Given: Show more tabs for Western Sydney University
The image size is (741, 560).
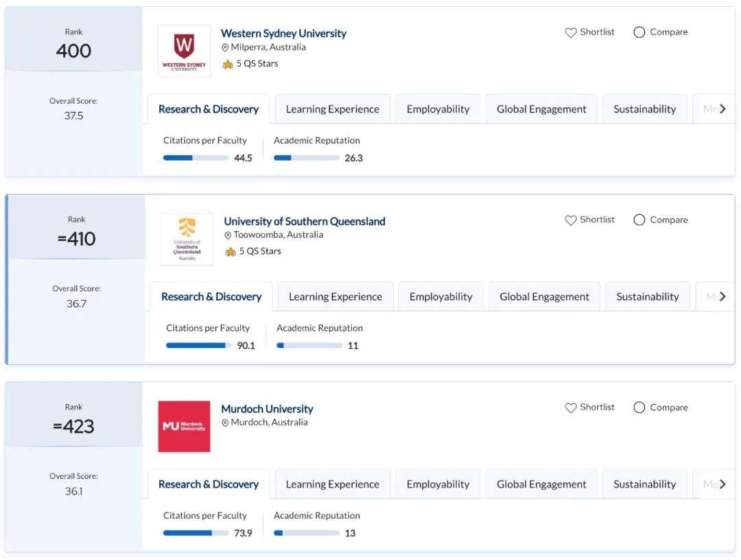Looking at the screenshot, I should (722, 109).
